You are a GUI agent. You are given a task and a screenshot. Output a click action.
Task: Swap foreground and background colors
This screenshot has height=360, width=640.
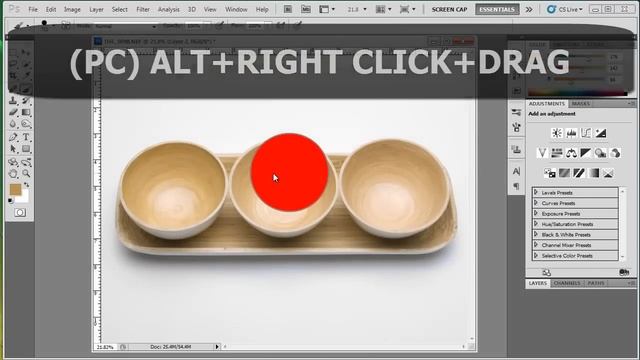click(x=27, y=185)
